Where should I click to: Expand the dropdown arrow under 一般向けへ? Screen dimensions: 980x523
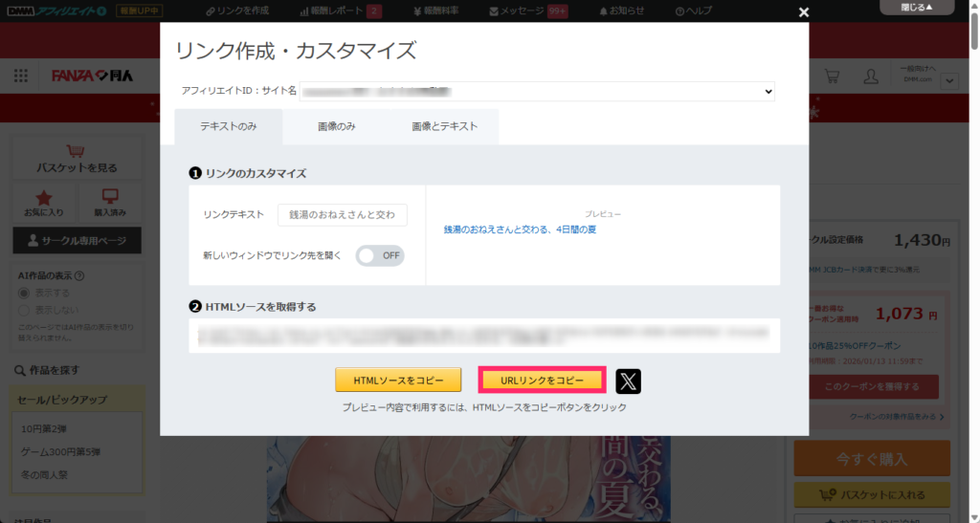click(x=948, y=81)
